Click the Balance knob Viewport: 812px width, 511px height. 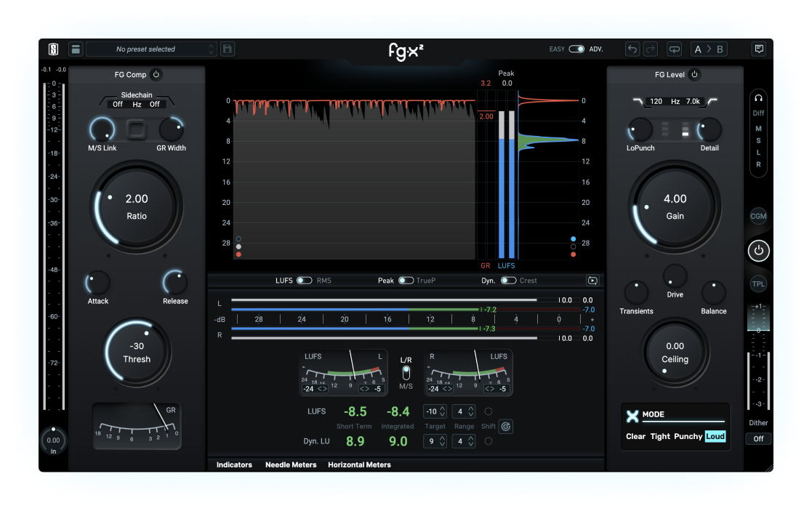714,293
